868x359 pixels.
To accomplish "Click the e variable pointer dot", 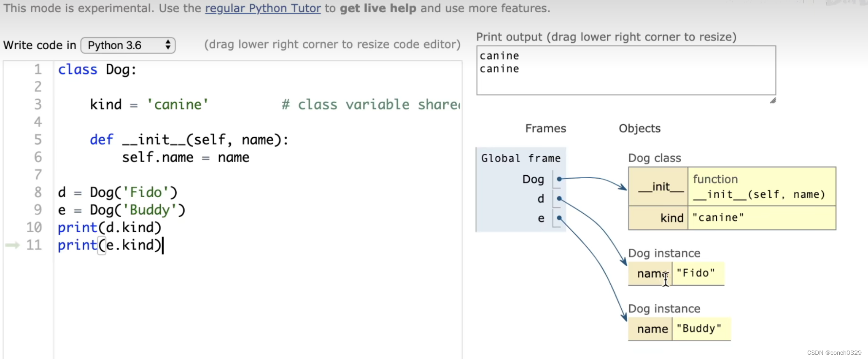I will click(x=559, y=218).
